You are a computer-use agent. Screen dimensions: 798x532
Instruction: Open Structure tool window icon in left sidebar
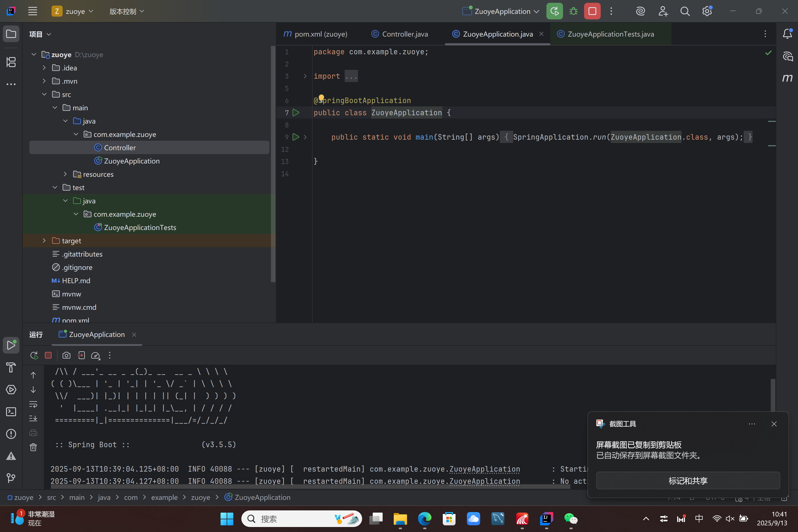coord(11,62)
